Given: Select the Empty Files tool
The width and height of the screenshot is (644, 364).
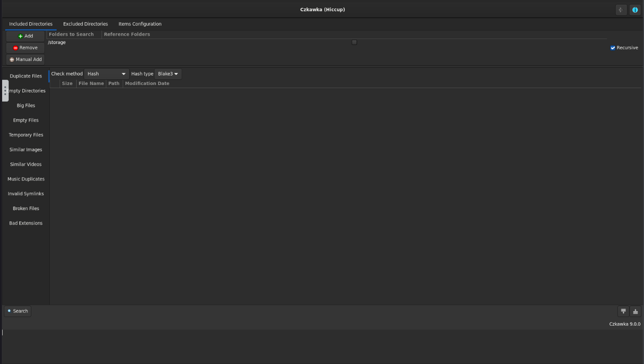Looking at the screenshot, I should click(x=26, y=120).
